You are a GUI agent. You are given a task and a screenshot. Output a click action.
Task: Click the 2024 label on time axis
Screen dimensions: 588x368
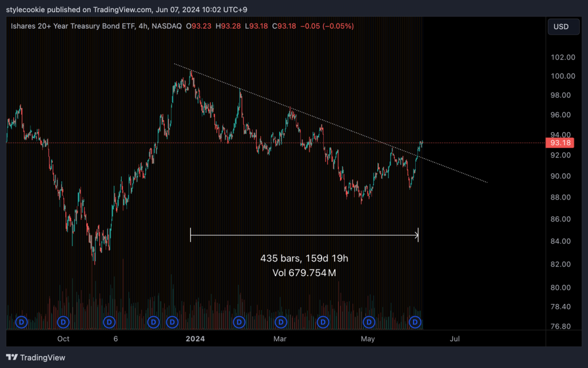(x=194, y=339)
